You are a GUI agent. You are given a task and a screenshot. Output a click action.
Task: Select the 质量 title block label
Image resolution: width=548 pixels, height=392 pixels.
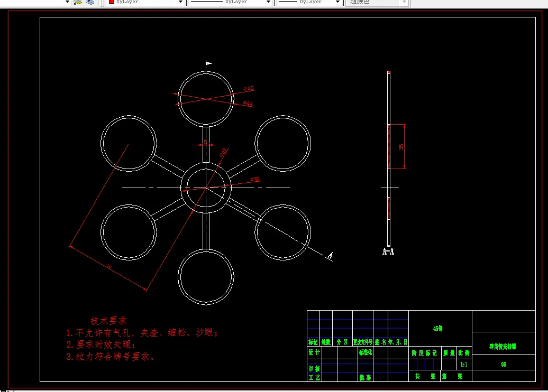coord(449,353)
